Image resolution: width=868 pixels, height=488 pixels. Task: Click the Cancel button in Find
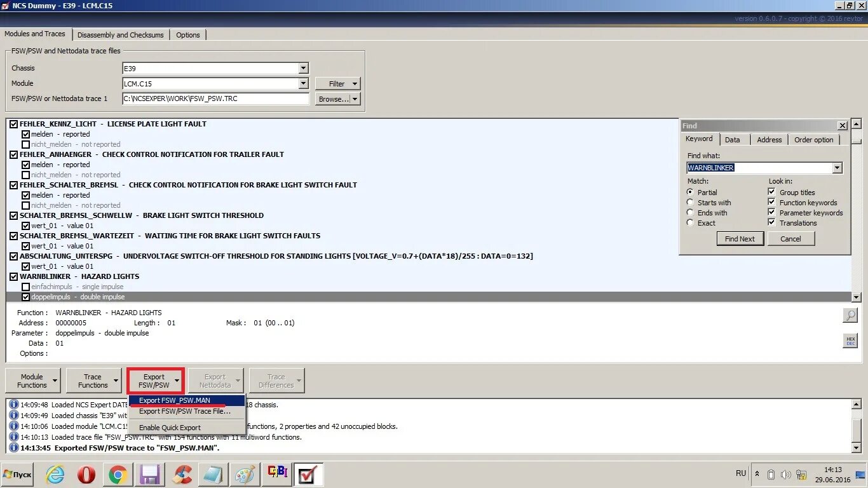pyautogui.click(x=791, y=239)
